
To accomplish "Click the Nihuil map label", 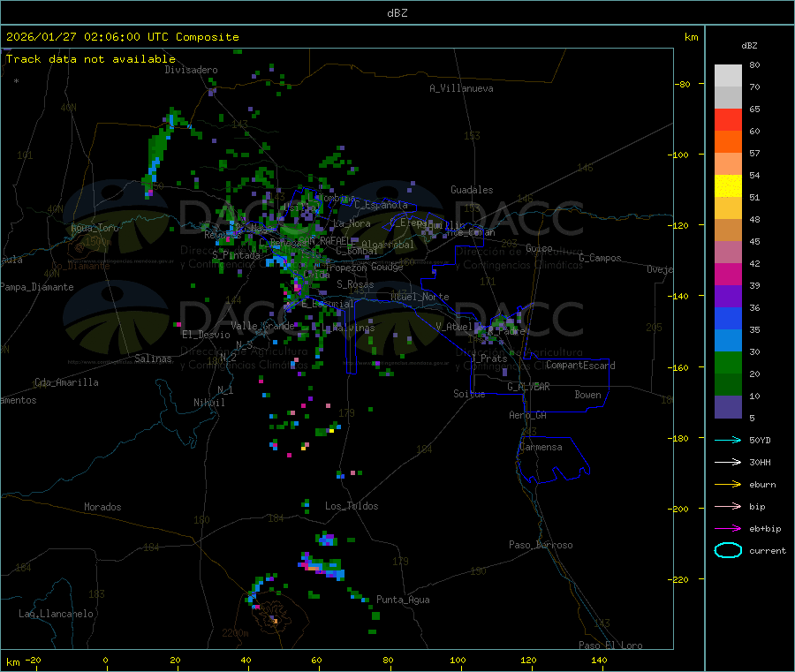I will coord(208,403).
